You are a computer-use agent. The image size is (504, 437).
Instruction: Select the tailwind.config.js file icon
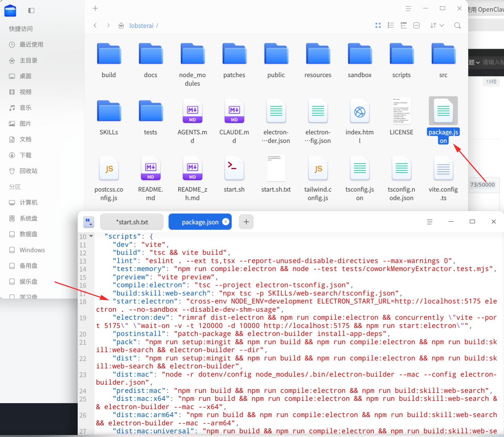[x=318, y=168]
